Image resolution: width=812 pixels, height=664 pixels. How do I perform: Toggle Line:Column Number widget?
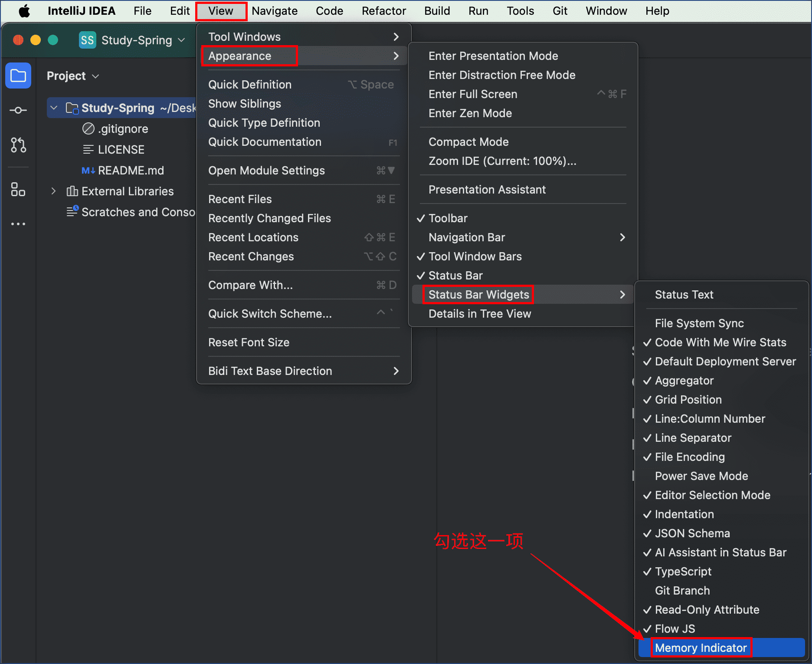(722, 419)
